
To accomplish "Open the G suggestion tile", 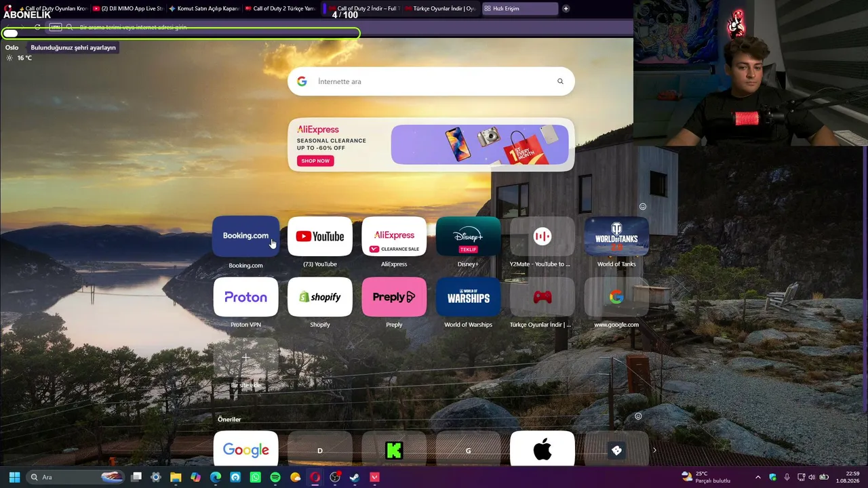I will coord(468,449).
